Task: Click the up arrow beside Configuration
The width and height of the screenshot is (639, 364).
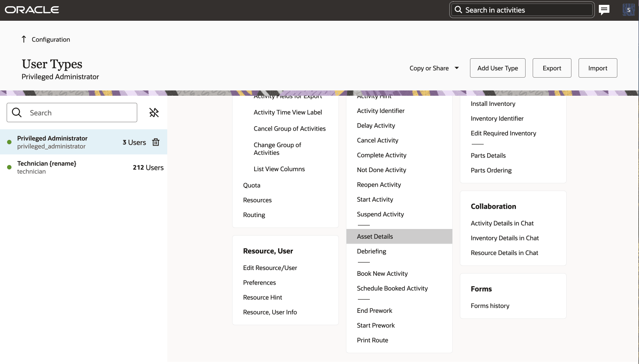Action: tap(24, 39)
